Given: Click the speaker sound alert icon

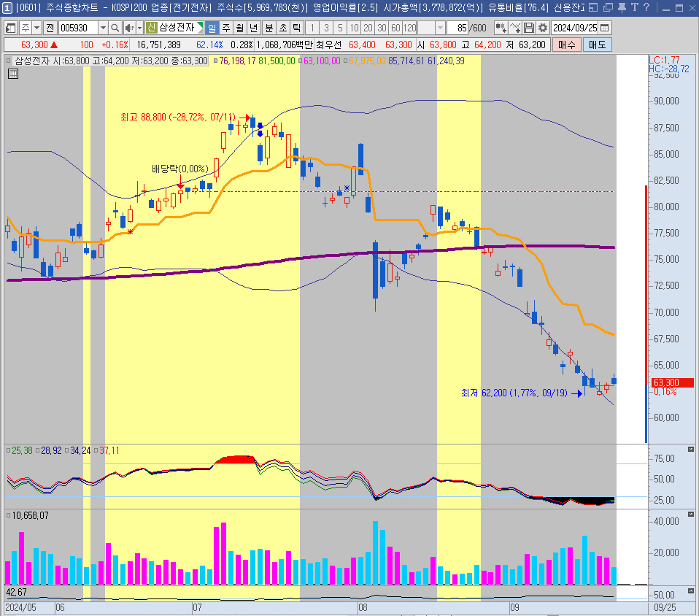Looking at the screenshot, I should pos(129,28).
